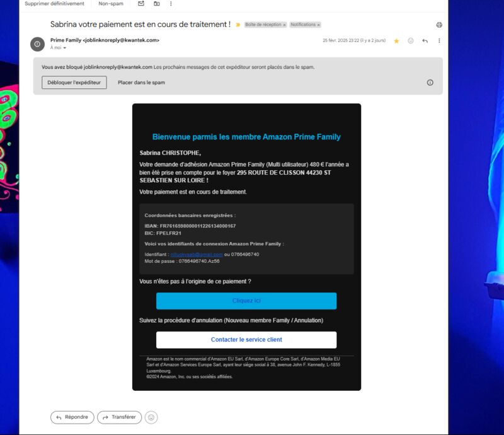Mark the message as Non-spam
Viewport: 504px width, 435px height.
tap(111, 4)
